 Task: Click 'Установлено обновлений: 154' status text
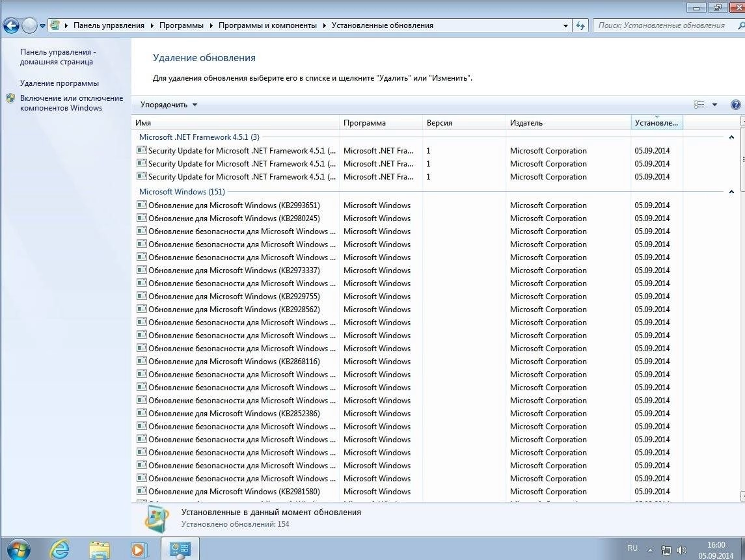coord(235,524)
